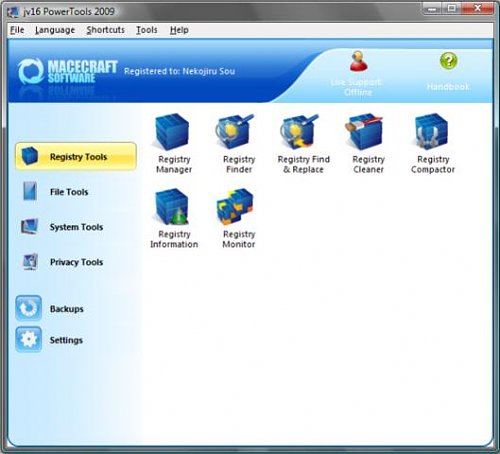
Task: Switch to File Tools category label
Action: (69, 192)
